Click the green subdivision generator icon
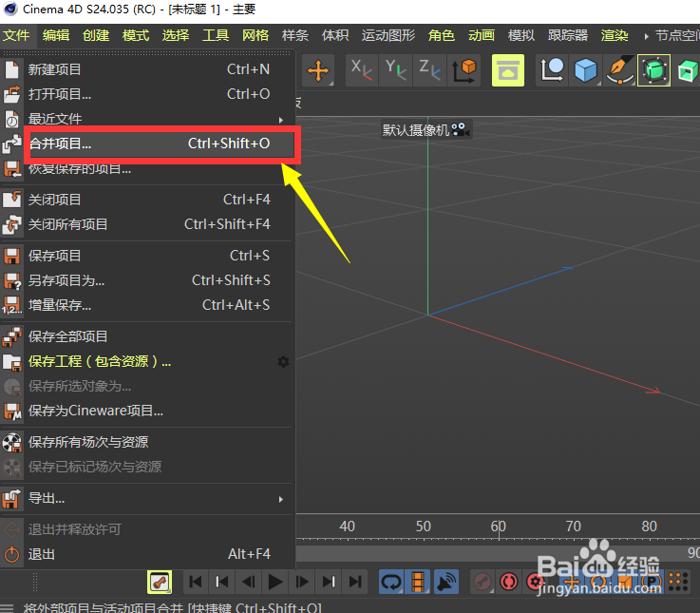700x613 pixels. [653, 70]
